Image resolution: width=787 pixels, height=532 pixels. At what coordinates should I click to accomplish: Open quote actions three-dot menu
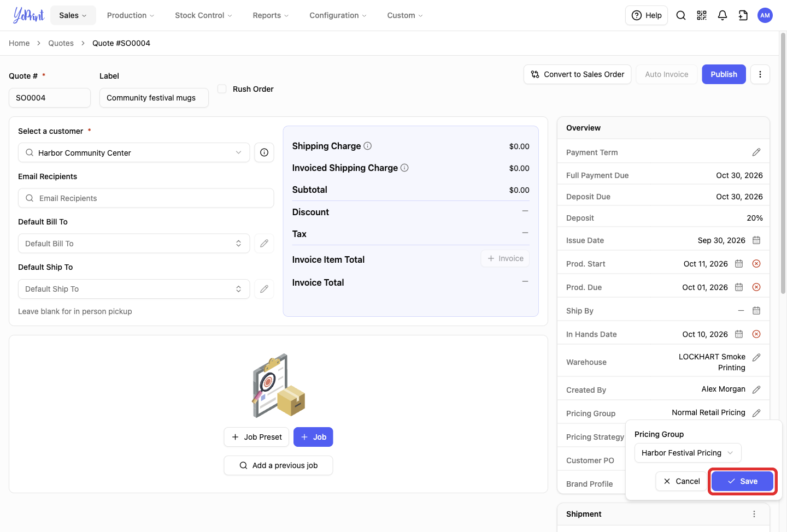coord(760,74)
